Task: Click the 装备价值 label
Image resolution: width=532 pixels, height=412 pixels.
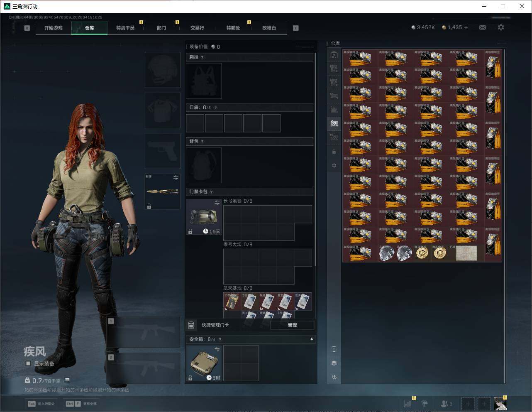Action: point(198,47)
